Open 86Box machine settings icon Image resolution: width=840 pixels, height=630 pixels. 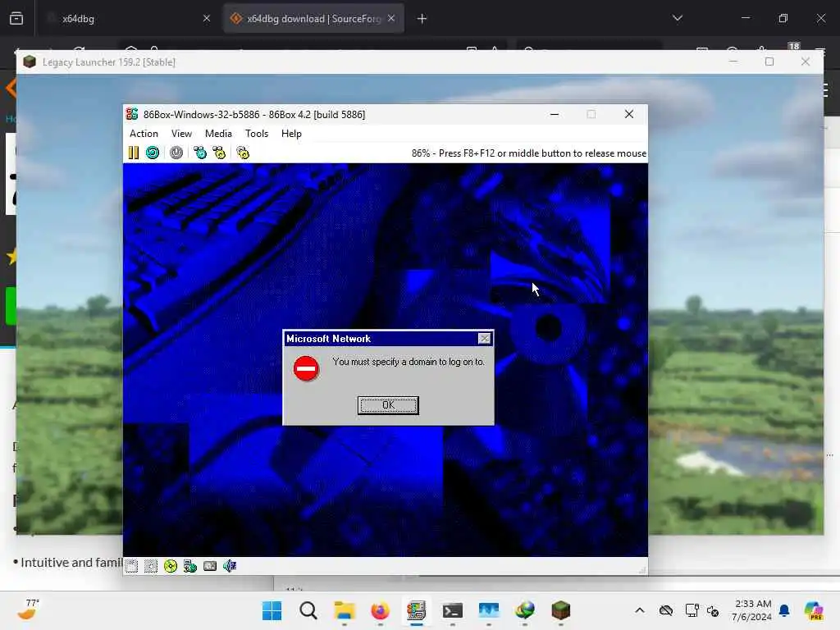pos(243,153)
